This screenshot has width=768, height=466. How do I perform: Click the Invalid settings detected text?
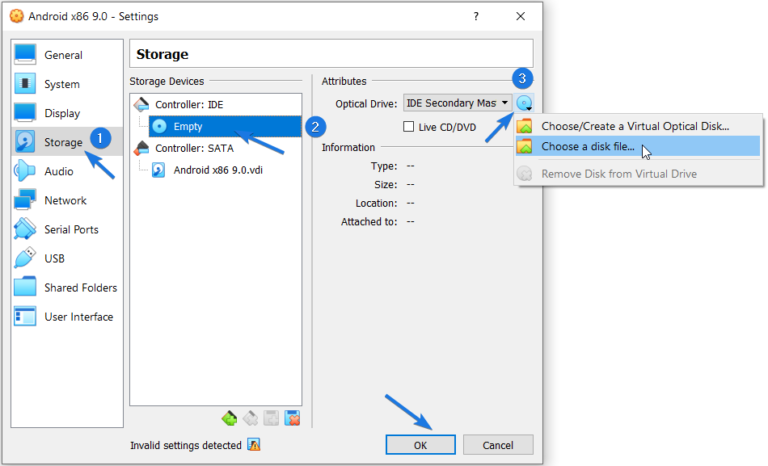(186, 445)
